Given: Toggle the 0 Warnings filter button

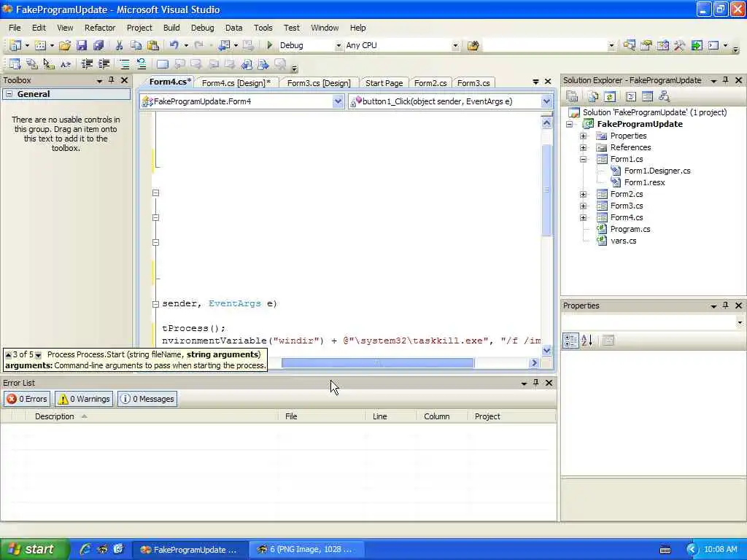Looking at the screenshot, I should (x=85, y=399).
